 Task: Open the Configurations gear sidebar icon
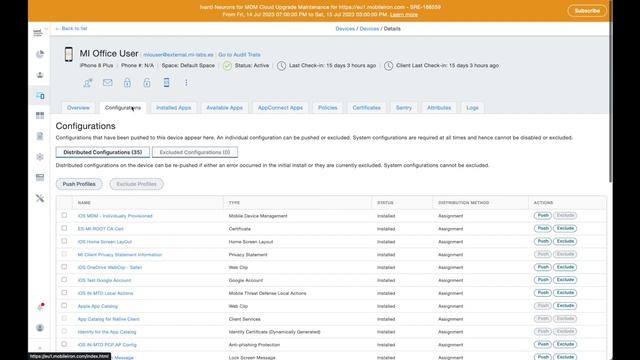(x=40, y=157)
